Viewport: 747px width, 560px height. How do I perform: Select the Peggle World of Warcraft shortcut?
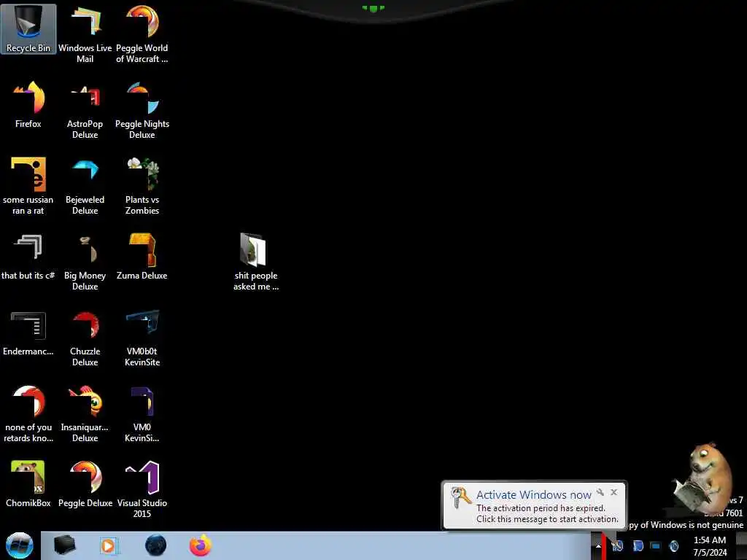(x=142, y=34)
